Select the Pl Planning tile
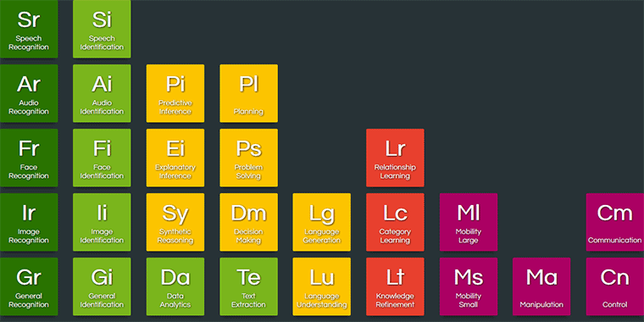 point(248,93)
